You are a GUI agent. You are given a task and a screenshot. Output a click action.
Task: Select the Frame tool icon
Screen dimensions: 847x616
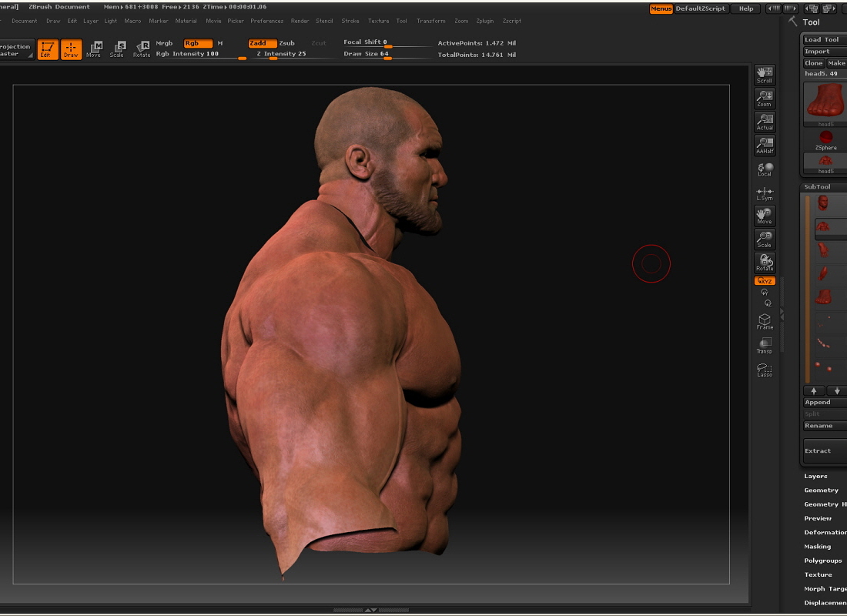click(x=764, y=321)
